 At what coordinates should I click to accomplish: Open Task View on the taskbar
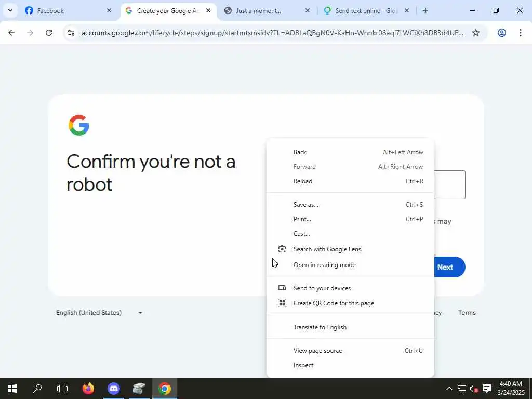[x=62, y=389]
